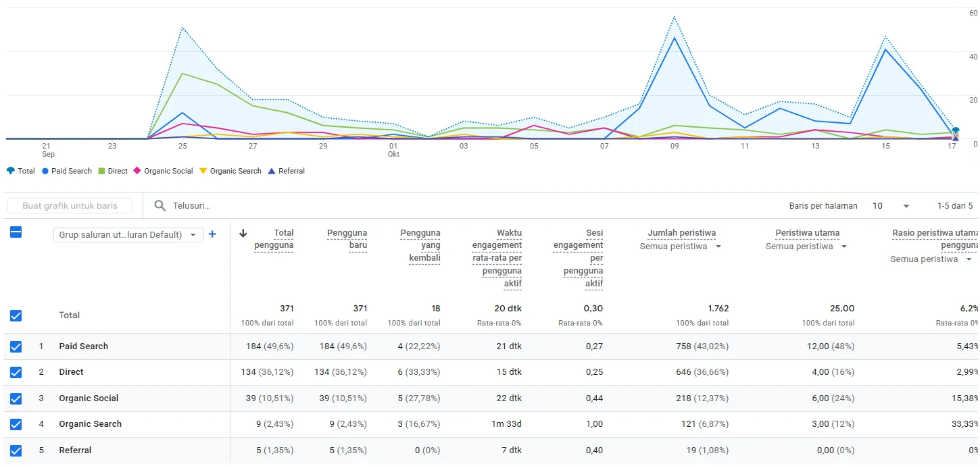This screenshot has width=980, height=466.
Task: Click the Organic Social legend diamond
Action: [x=138, y=171]
